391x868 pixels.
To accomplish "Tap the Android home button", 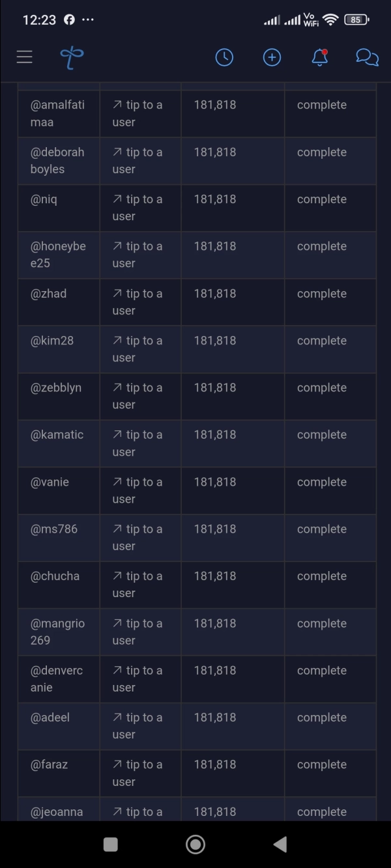I will [x=195, y=845].
